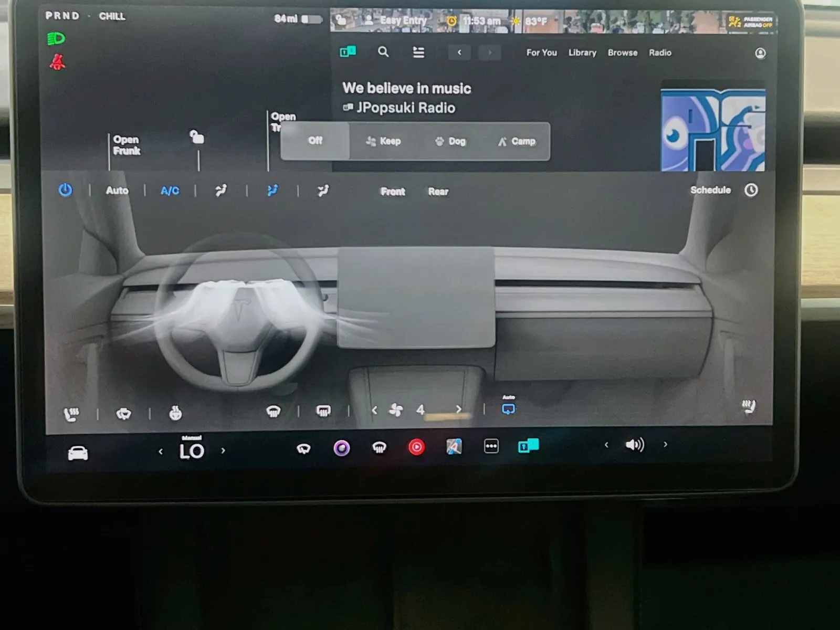Toggle the A/C button
840x630 pixels.
[170, 191]
